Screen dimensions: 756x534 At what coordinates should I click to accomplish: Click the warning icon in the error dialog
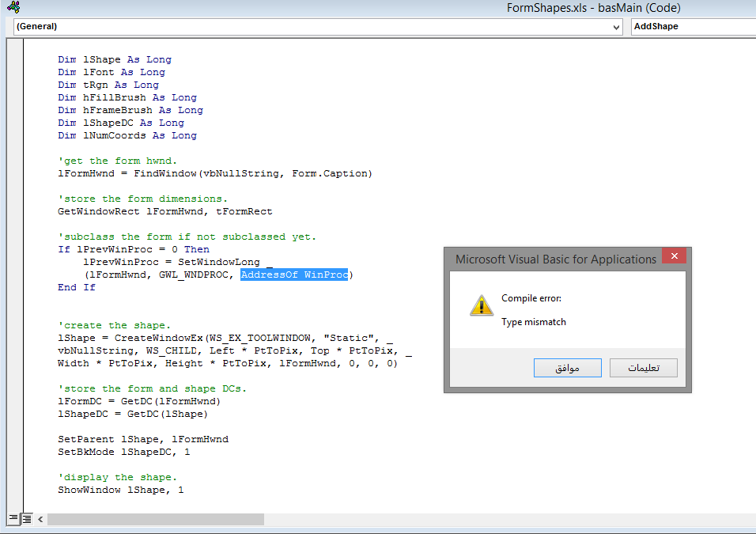point(481,305)
